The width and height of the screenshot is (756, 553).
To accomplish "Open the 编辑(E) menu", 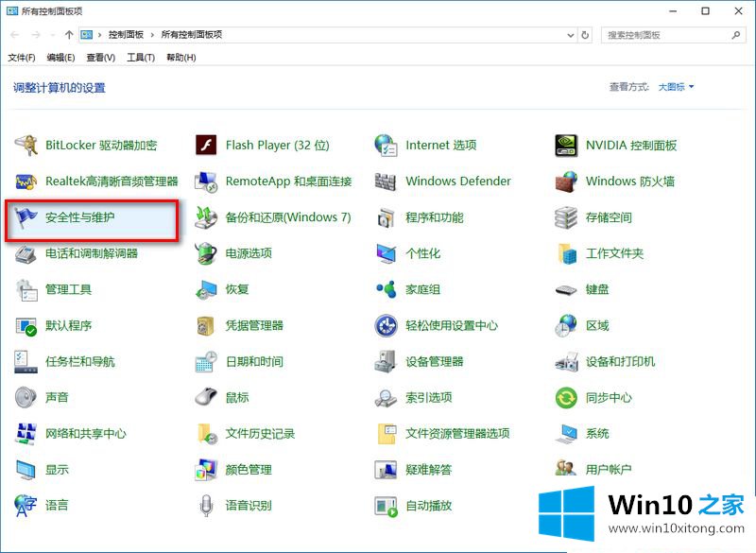I will click(x=60, y=58).
